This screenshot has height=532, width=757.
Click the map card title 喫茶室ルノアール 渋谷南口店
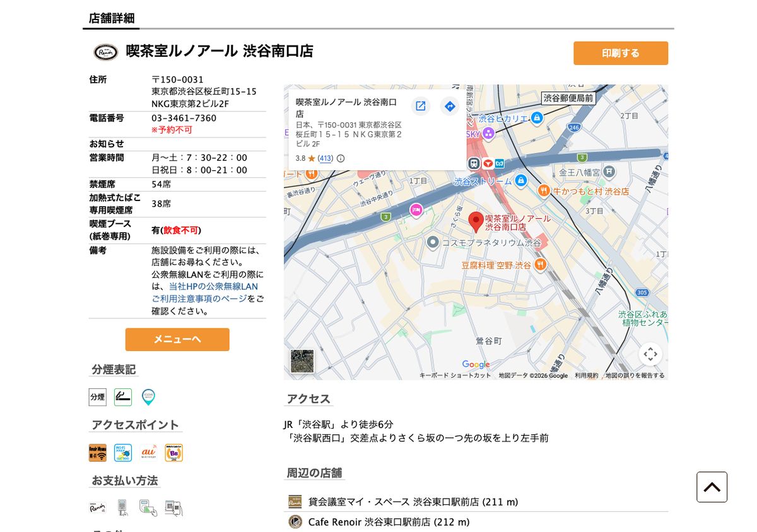pyautogui.click(x=346, y=108)
